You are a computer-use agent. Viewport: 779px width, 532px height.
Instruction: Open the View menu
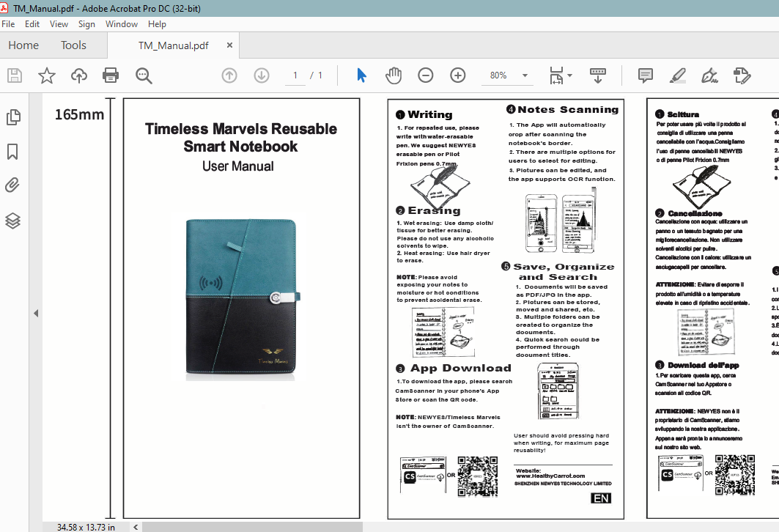tap(59, 24)
